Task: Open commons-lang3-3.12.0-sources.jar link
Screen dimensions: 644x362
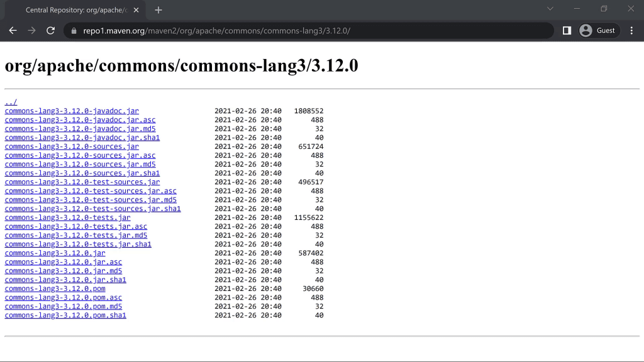Action: point(72,146)
